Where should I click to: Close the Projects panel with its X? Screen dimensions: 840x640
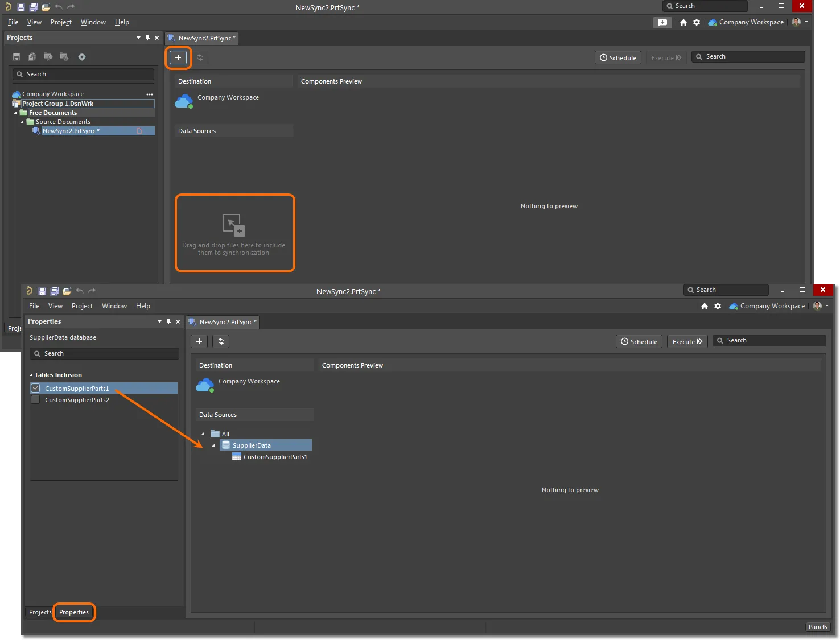[157, 38]
